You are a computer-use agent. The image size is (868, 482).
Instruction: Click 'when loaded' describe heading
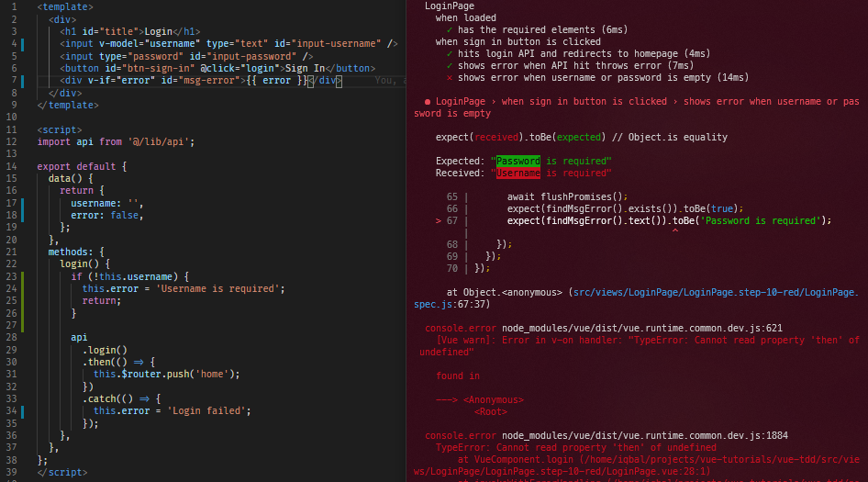465,18
